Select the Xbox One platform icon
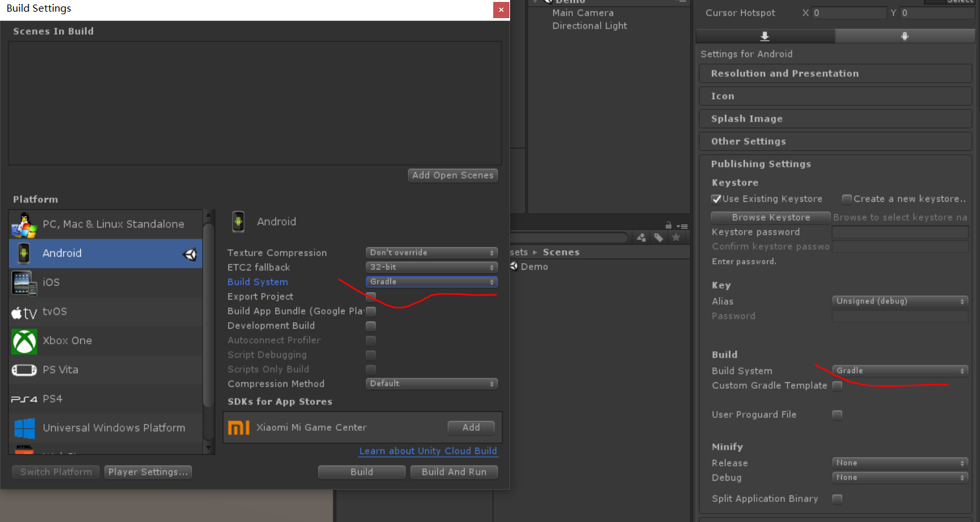The image size is (980, 522). pos(24,340)
